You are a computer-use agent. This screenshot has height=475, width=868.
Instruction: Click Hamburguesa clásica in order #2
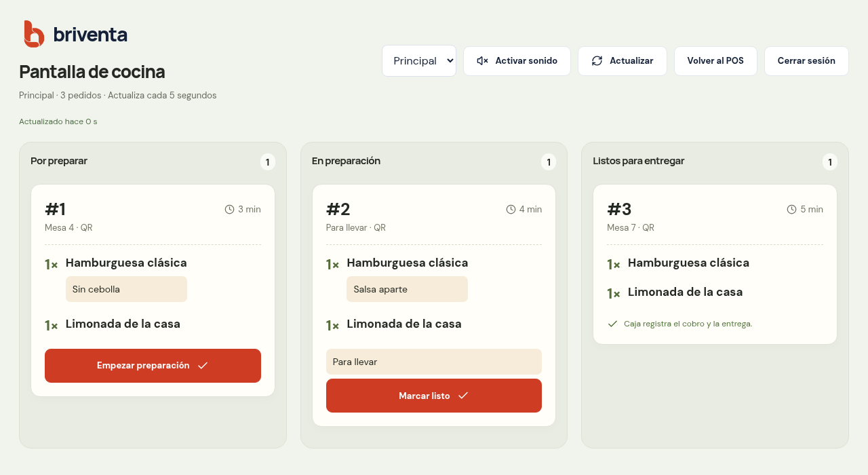click(408, 263)
